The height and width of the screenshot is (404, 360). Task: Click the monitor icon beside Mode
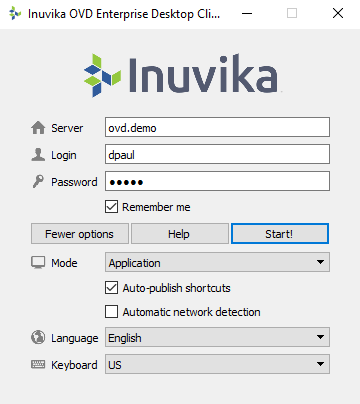(38, 263)
